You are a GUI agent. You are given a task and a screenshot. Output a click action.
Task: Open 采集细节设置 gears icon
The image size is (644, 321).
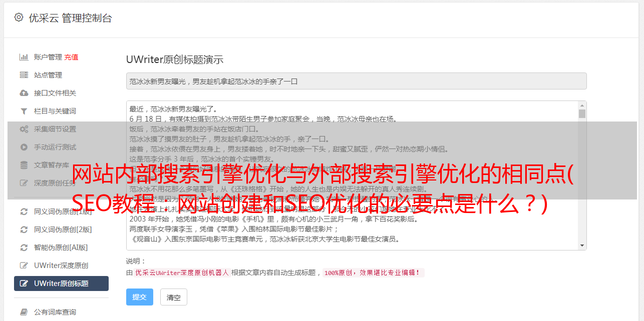point(24,129)
